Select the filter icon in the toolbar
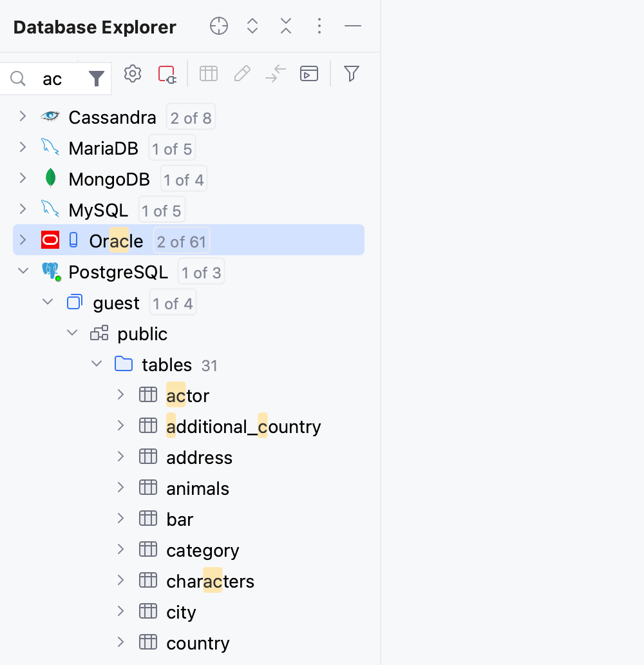Viewport: 644px width, 665px height. click(351, 73)
